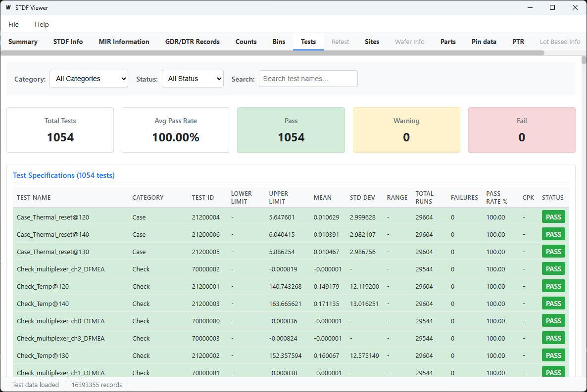Click the Search test names field
587x392 pixels.
[308, 79]
